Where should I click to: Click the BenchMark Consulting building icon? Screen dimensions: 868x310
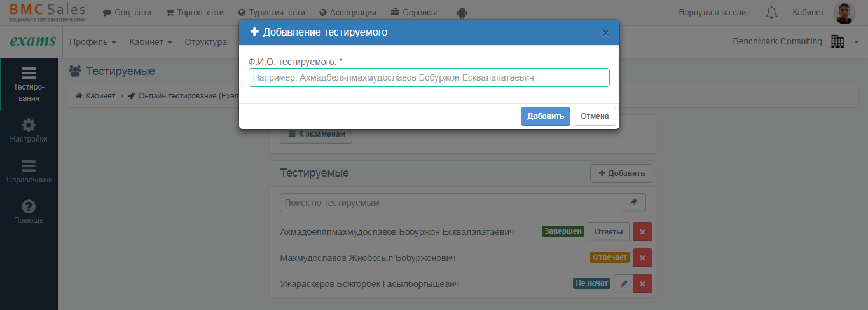[x=837, y=42]
